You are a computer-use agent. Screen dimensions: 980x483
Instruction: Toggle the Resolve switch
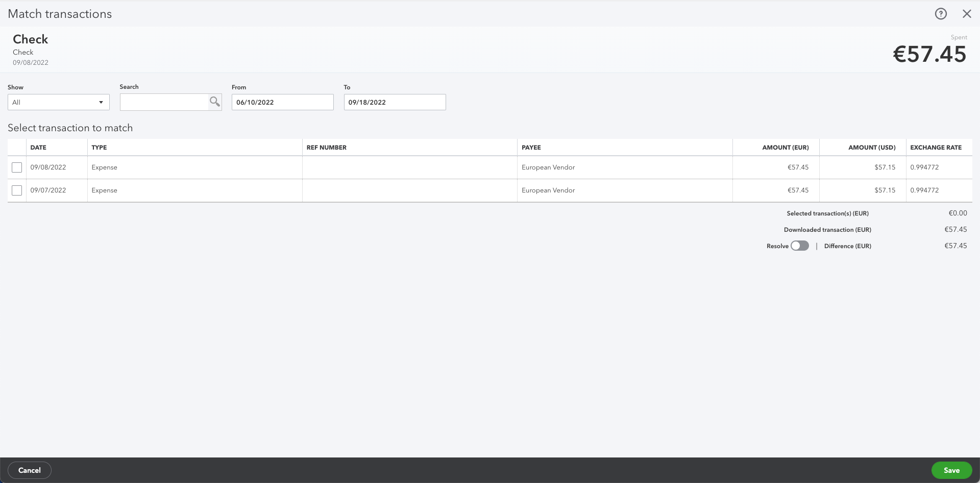pos(800,246)
